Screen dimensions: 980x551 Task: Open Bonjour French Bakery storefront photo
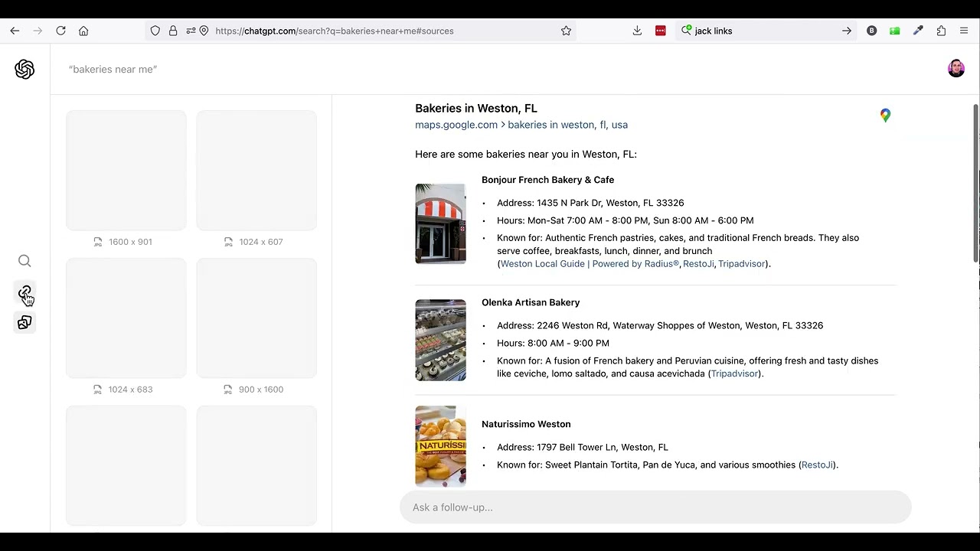[440, 223]
